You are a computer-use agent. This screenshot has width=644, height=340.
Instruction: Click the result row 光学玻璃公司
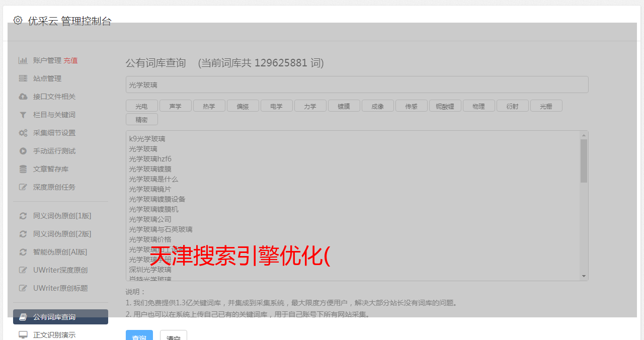150,219
